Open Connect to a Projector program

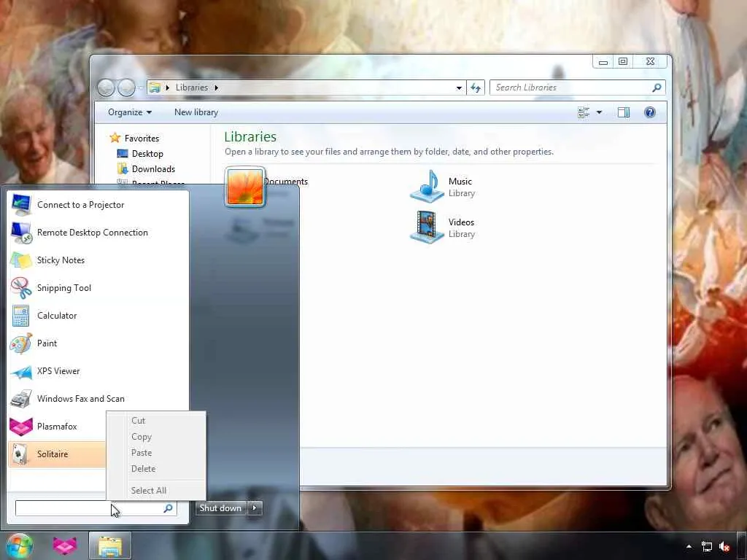coord(98,205)
